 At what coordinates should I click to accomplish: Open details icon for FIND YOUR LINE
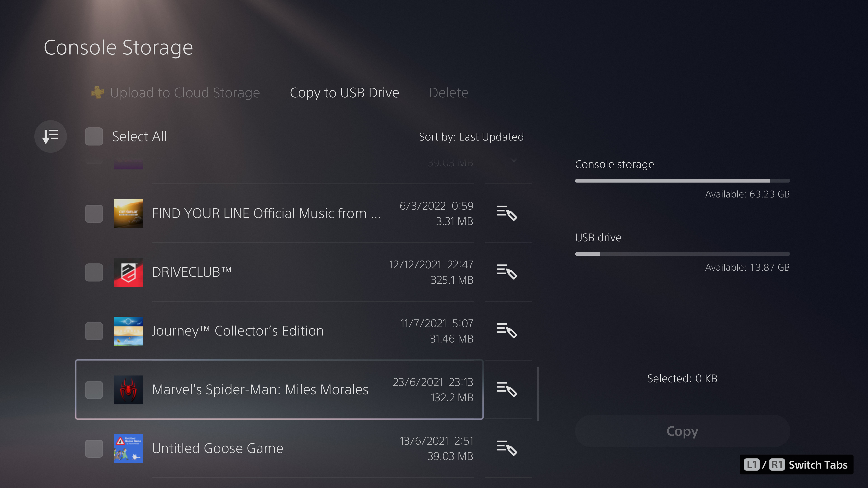(x=507, y=213)
